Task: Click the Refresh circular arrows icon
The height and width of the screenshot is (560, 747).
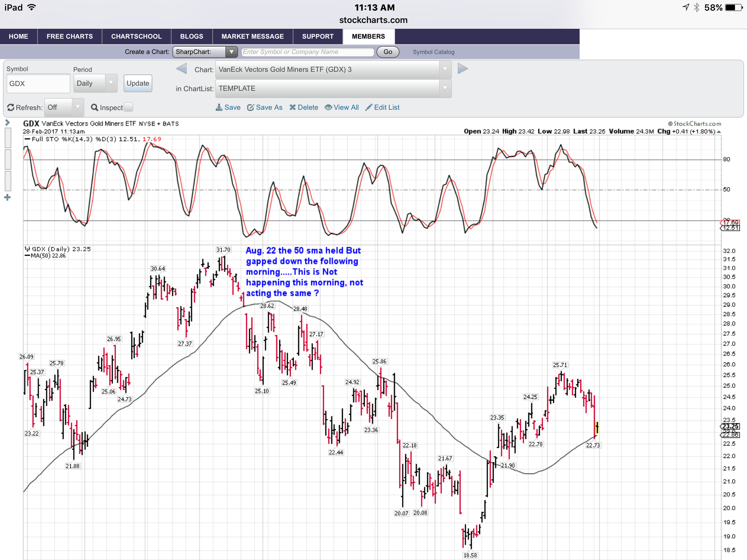Action: (11, 108)
